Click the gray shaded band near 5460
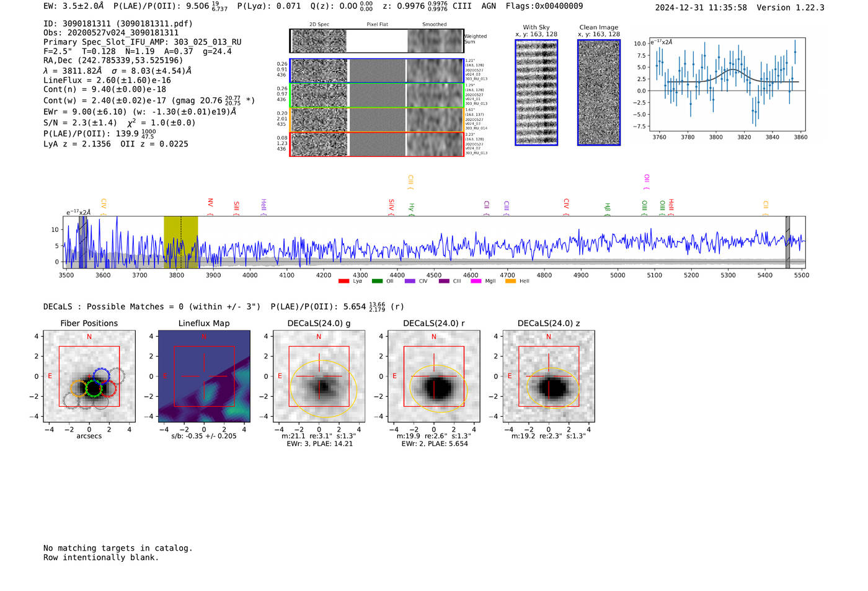The image size is (868, 591). [x=787, y=242]
